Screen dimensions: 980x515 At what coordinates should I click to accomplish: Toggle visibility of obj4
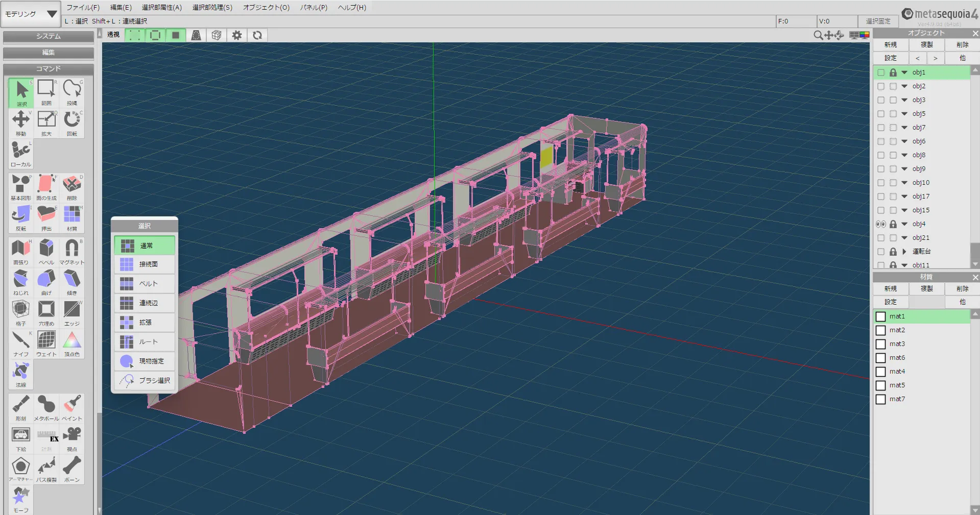pyautogui.click(x=880, y=224)
